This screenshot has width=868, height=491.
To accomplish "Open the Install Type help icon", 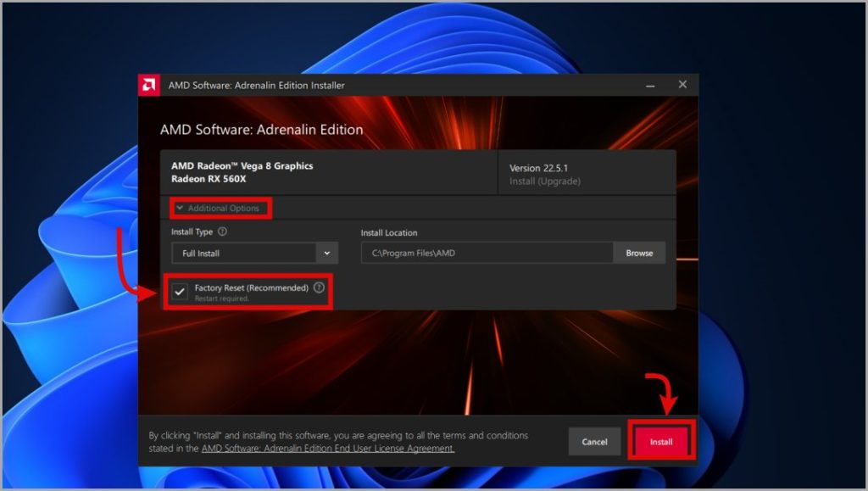I will pos(222,232).
